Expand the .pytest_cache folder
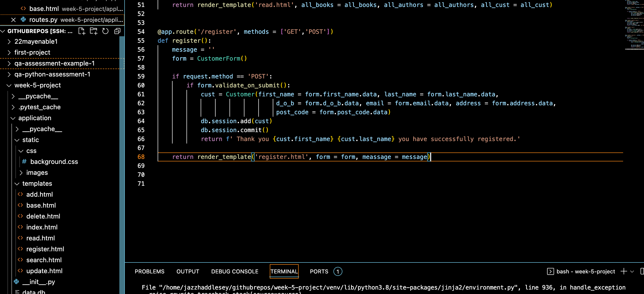Screen dimensions: 644x294 pyautogui.click(x=13, y=107)
